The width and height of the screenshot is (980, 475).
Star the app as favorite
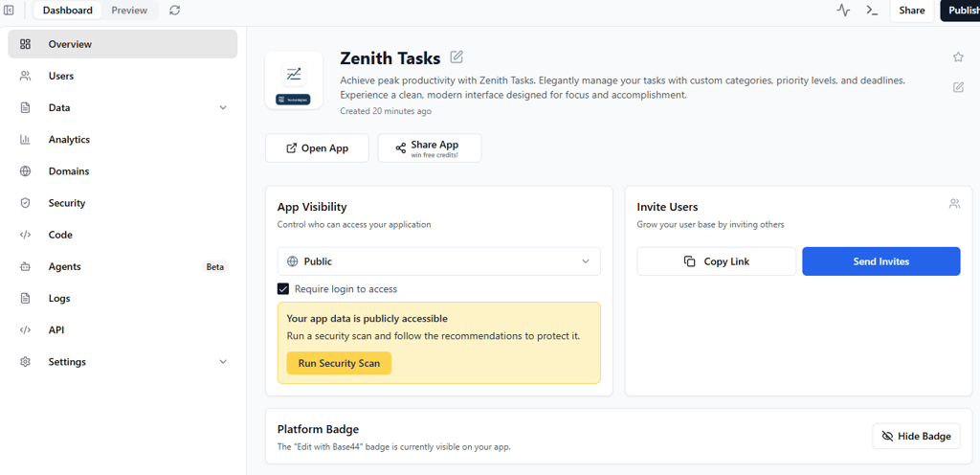click(x=958, y=57)
